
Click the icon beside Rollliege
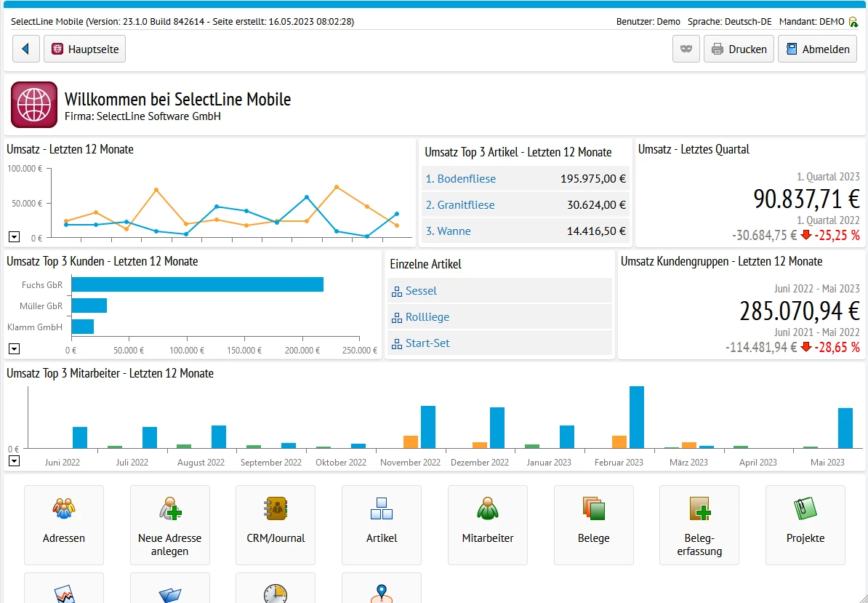pos(396,317)
